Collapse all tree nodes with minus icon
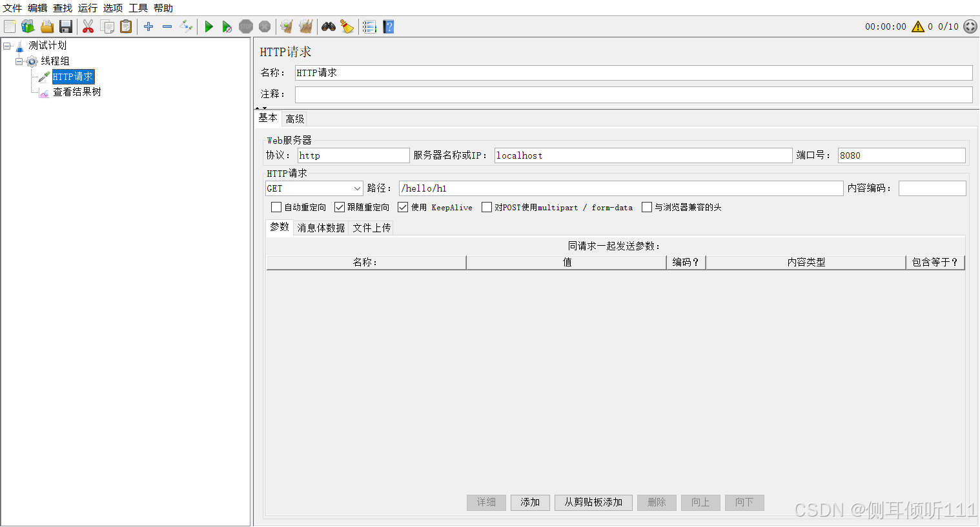 pos(167,26)
